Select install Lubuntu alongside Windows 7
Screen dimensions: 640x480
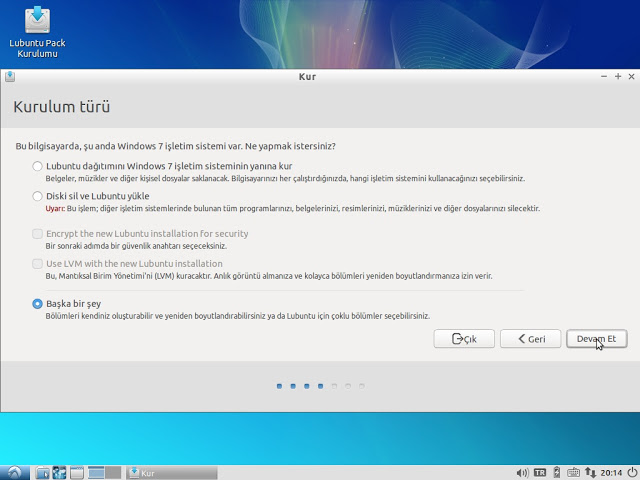point(38,166)
